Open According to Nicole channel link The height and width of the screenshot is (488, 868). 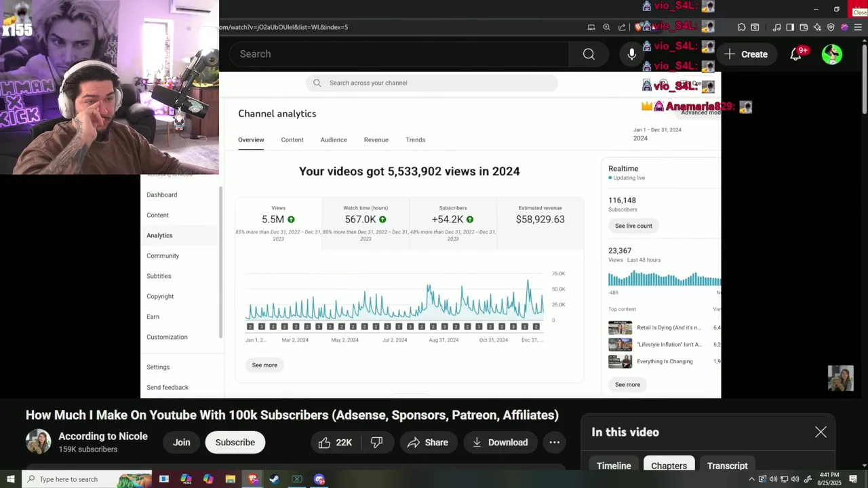pos(103,436)
